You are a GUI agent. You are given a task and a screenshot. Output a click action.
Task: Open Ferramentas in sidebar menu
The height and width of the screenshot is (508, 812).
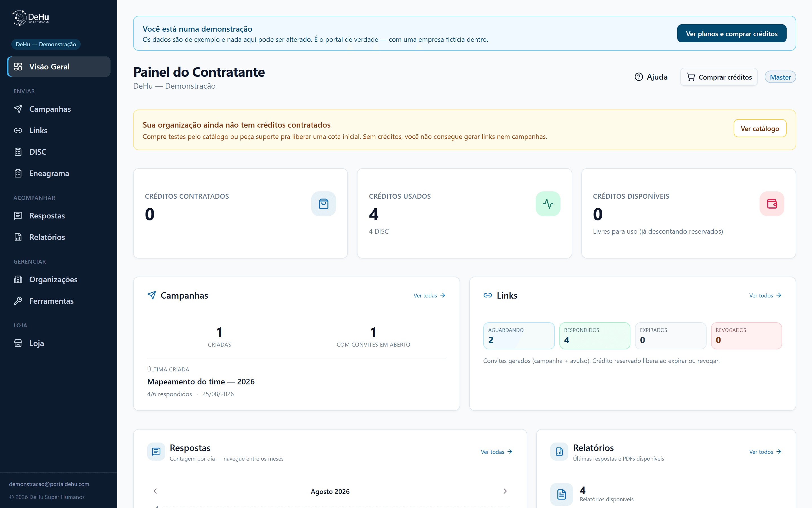(x=59, y=301)
